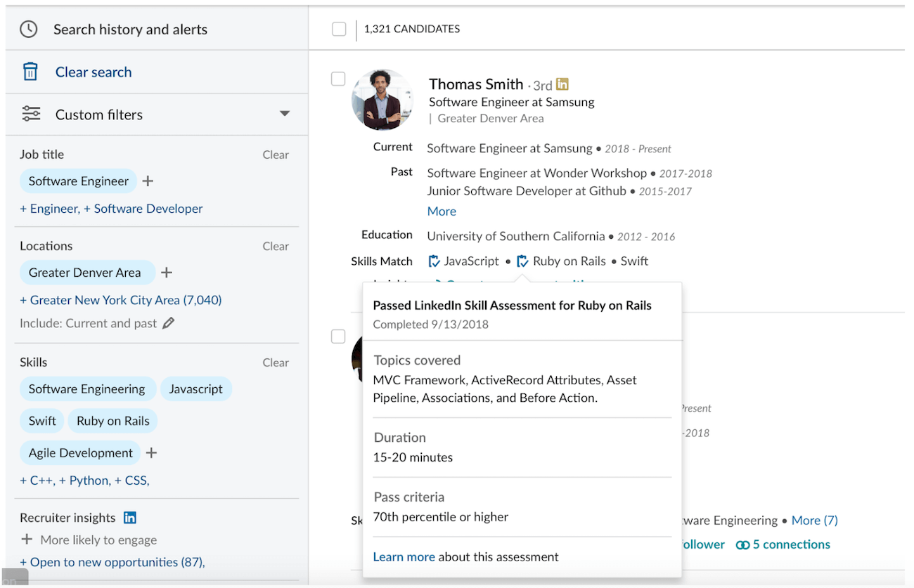Click LinkedIn icon beside Recruiter insights

coord(129,518)
